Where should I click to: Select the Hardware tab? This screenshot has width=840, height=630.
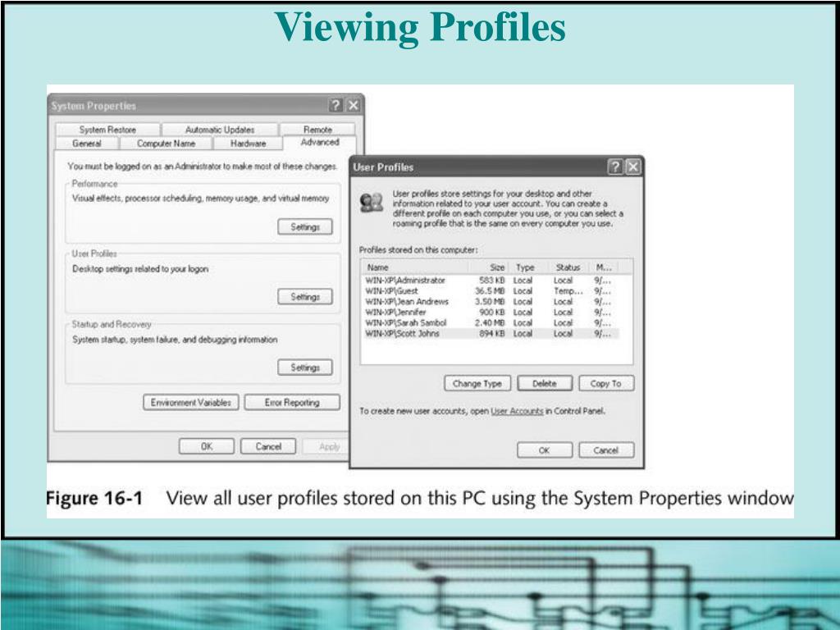click(x=248, y=144)
